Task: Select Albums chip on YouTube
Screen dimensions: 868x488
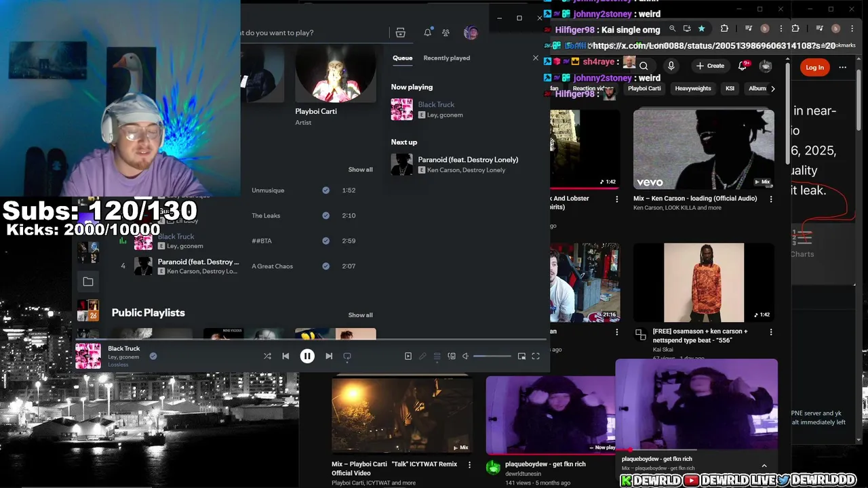Action: coord(755,89)
